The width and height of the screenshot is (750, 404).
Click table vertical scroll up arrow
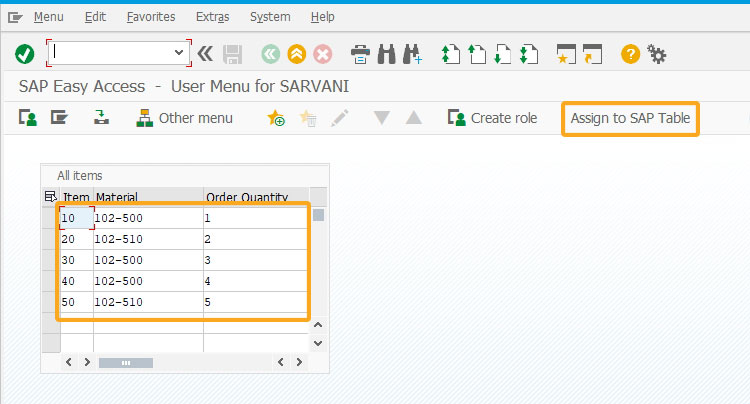point(318,325)
